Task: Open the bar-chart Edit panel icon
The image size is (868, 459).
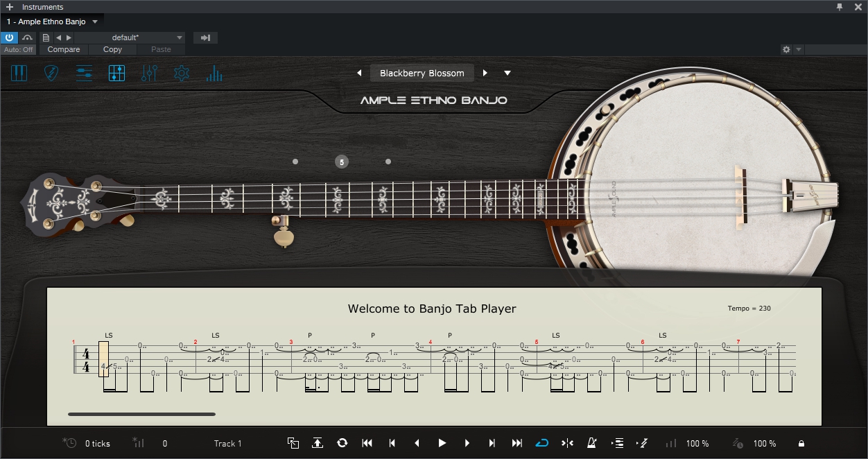Action: 214,73
